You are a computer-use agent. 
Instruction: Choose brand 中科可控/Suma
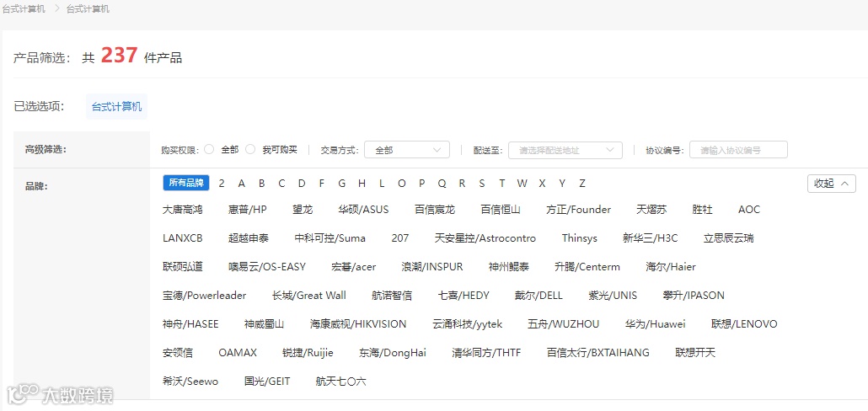(x=330, y=238)
